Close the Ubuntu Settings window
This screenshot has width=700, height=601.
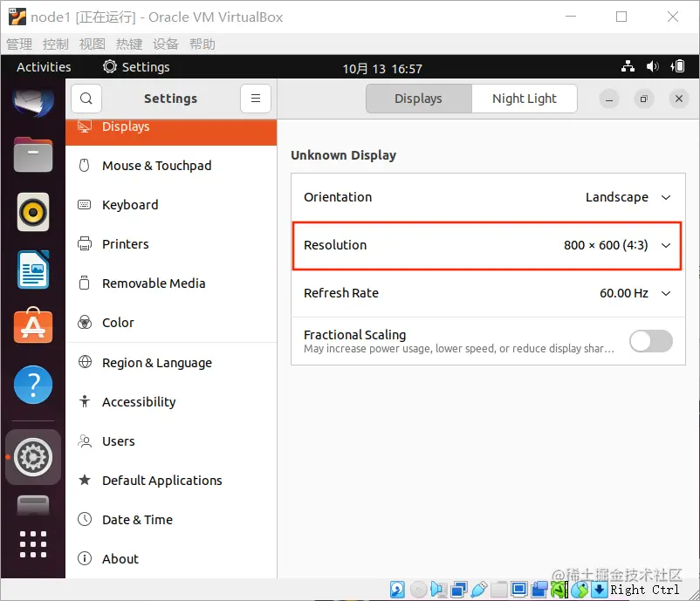point(678,99)
